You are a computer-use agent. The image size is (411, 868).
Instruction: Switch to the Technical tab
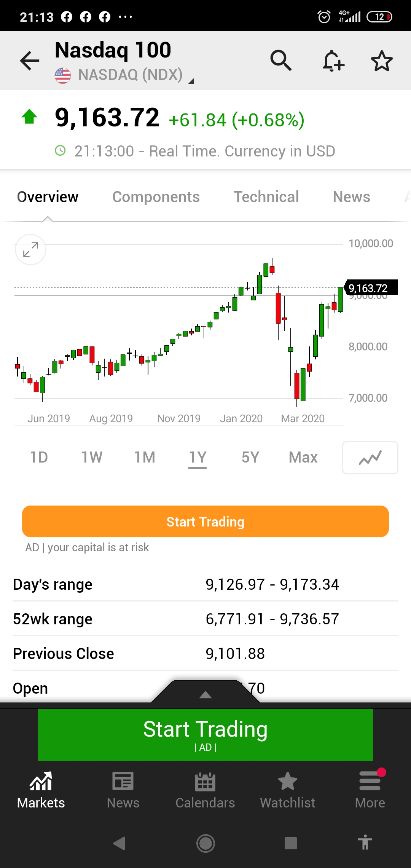[x=266, y=197]
